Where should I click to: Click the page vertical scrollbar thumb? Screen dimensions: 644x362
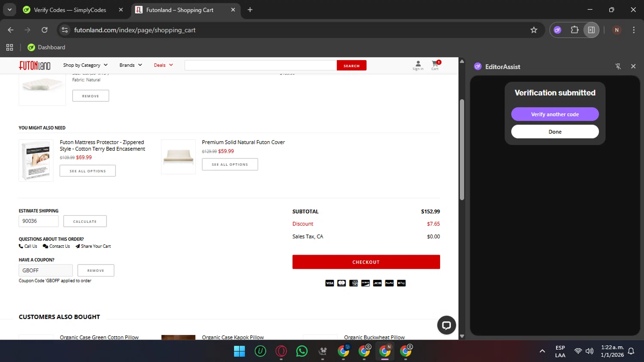(462, 149)
